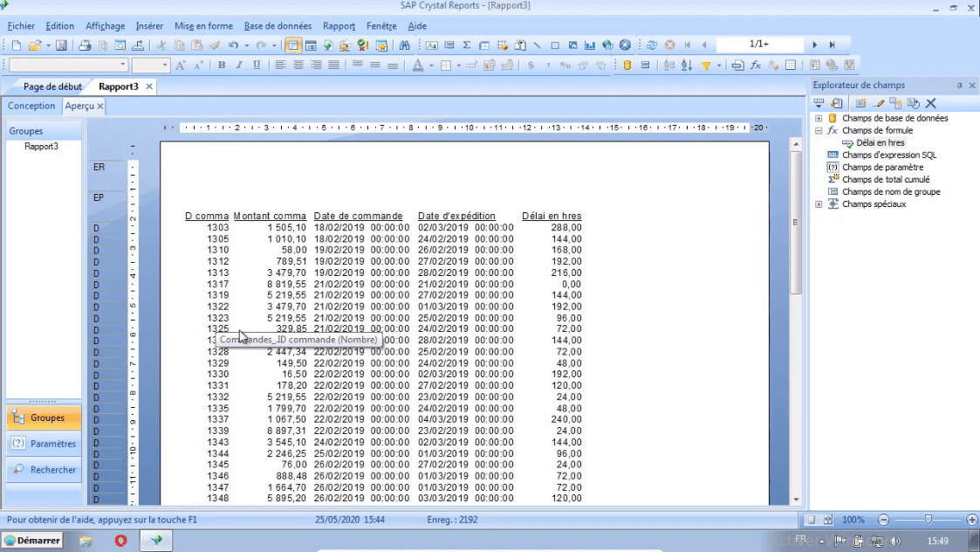This screenshot has width=980, height=552.
Task: Click the Save diskette icon in toolbar
Action: tap(61, 45)
